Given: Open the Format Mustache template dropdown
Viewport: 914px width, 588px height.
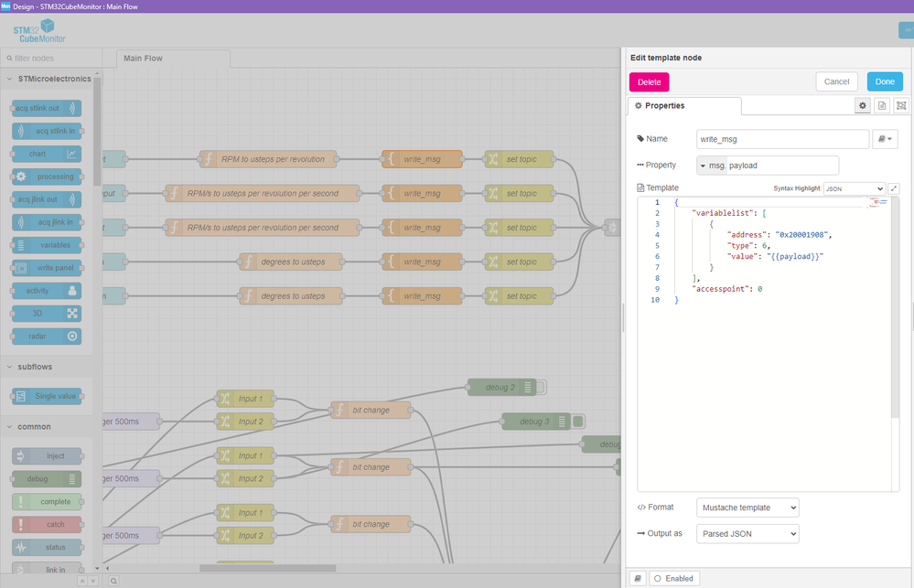Looking at the screenshot, I should (747, 507).
